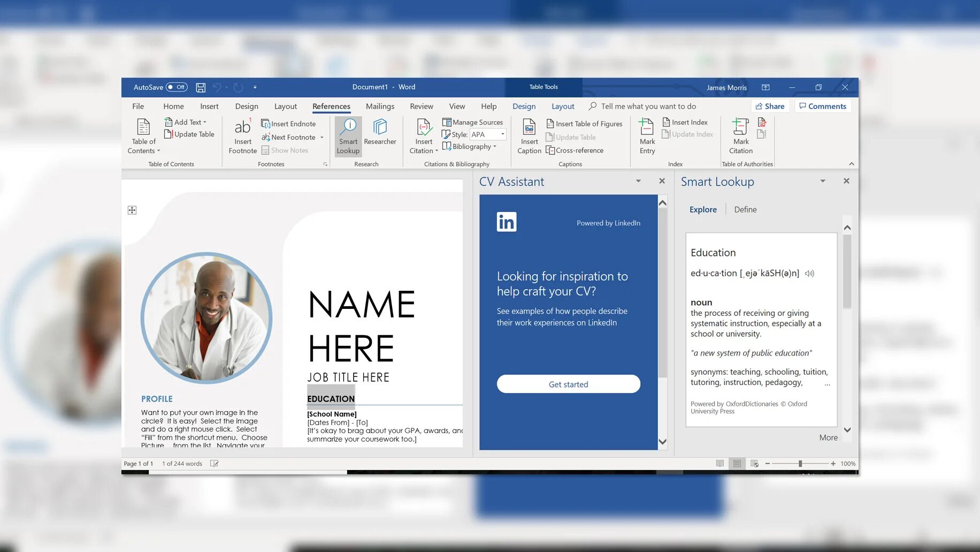Click the Save disk icon
The height and width of the screenshot is (552, 980).
[201, 87]
